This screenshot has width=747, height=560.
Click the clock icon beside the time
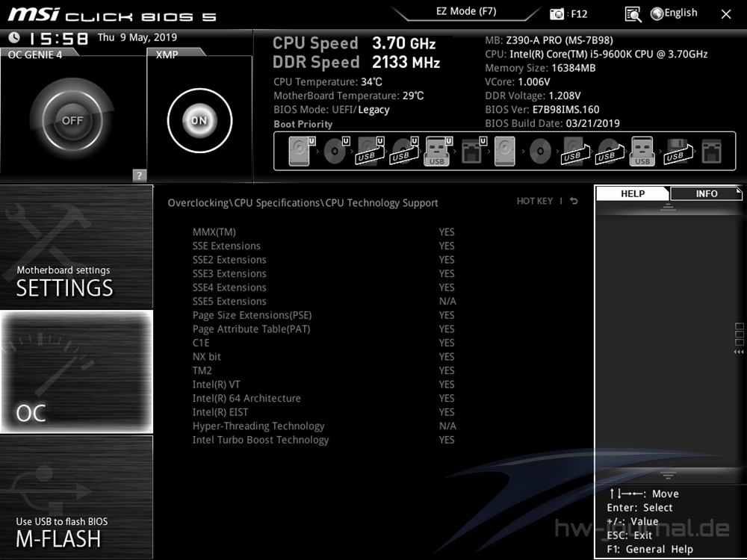point(14,37)
